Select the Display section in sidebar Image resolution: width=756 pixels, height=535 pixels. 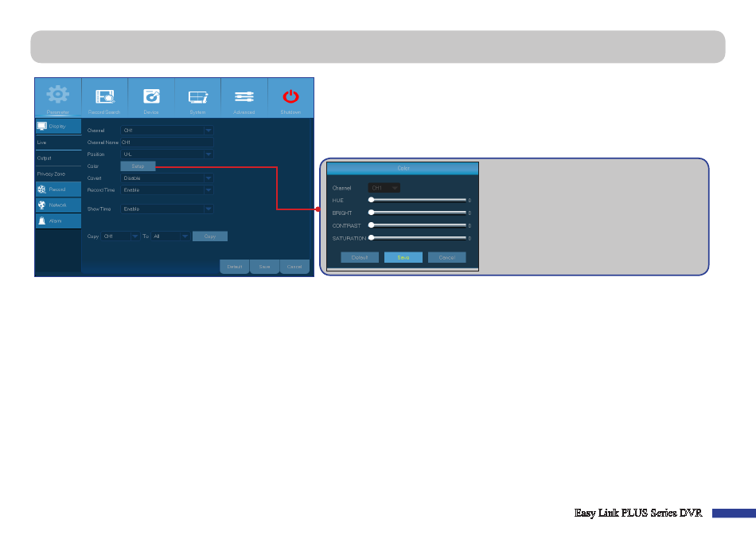[58, 127]
